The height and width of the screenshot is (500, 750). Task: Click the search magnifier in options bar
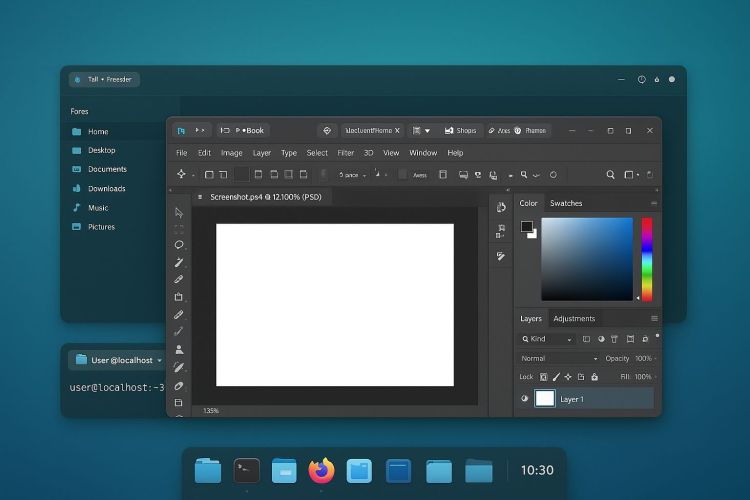point(610,174)
